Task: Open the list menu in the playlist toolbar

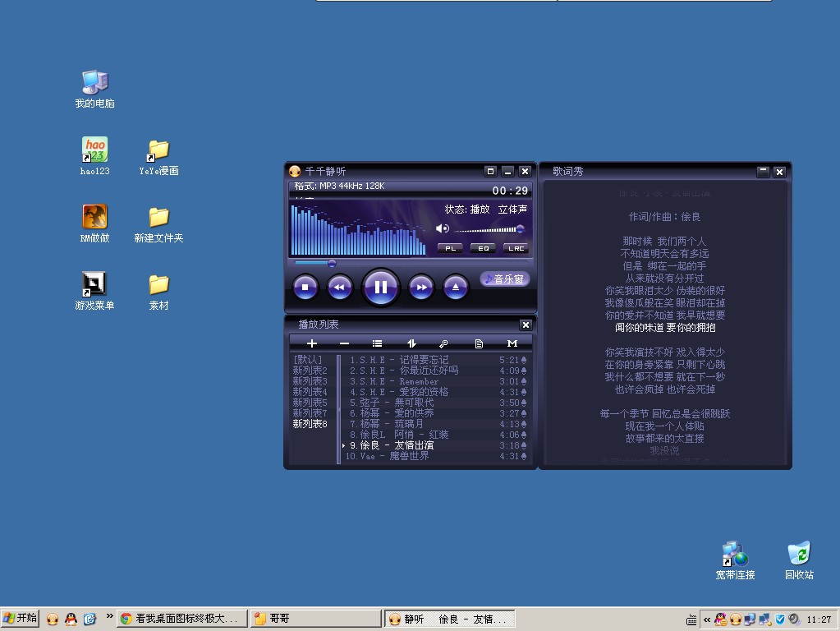Action: [377, 343]
